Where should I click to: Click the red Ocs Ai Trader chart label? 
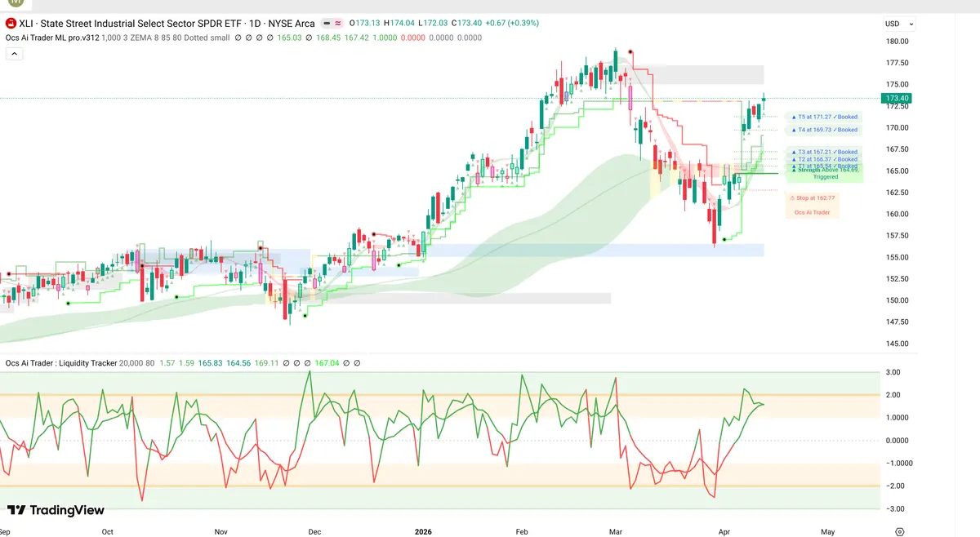point(813,212)
